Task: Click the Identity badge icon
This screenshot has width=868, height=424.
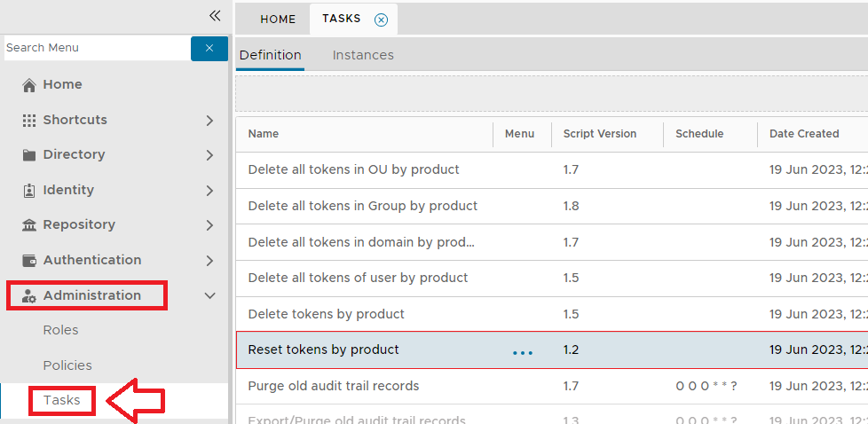Action: pyautogui.click(x=29, y=190)
